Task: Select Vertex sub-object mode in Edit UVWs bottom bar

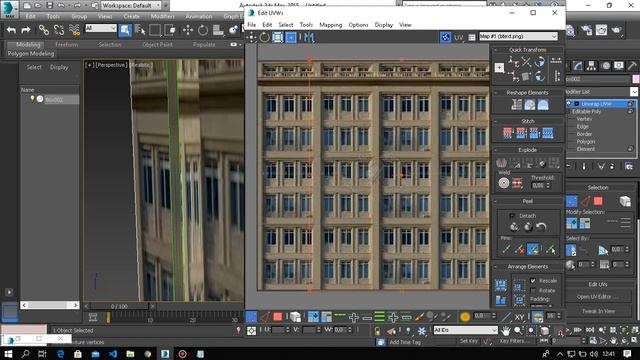Action: [251, 317]
